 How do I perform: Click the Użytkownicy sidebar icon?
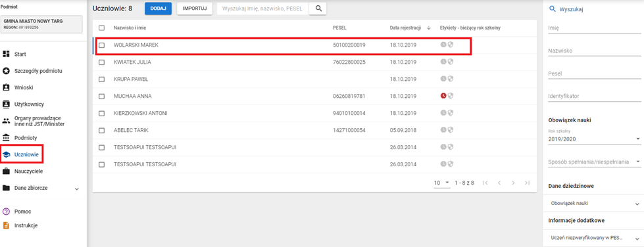coord(6,104)
